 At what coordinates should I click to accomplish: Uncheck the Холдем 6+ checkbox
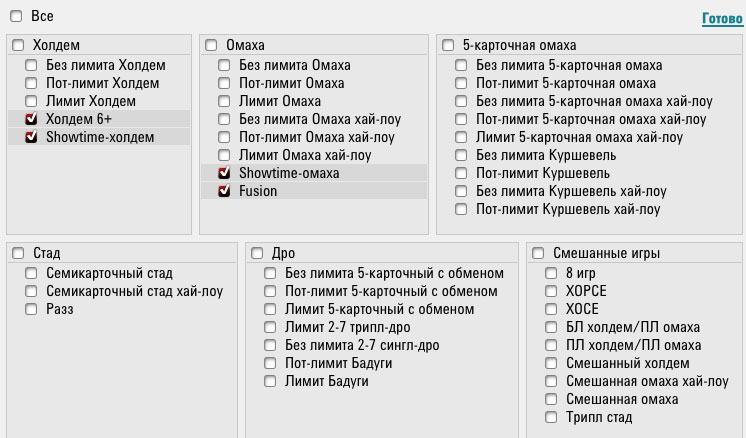[31, 119]
